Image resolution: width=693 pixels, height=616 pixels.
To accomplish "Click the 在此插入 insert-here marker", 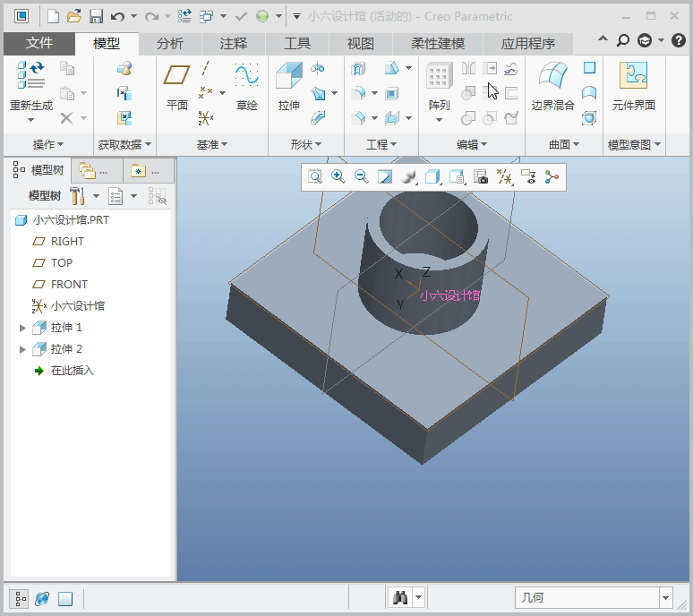I will coord(72,371).
